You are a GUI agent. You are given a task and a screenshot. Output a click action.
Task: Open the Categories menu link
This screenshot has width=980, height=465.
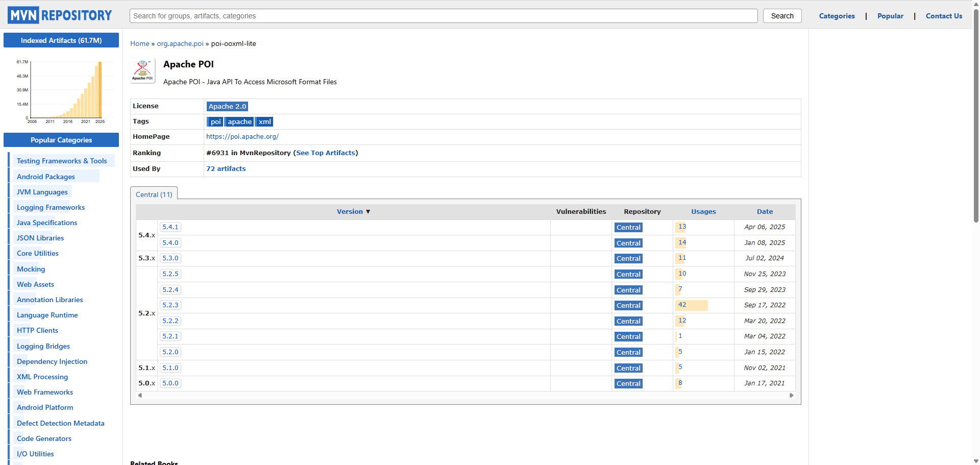pos(837,16)
